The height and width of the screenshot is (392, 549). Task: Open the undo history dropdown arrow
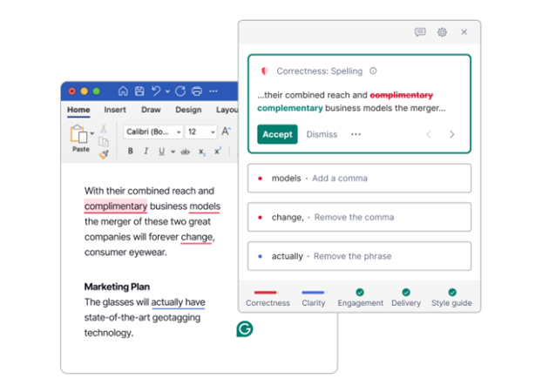(x=167, y=91)
